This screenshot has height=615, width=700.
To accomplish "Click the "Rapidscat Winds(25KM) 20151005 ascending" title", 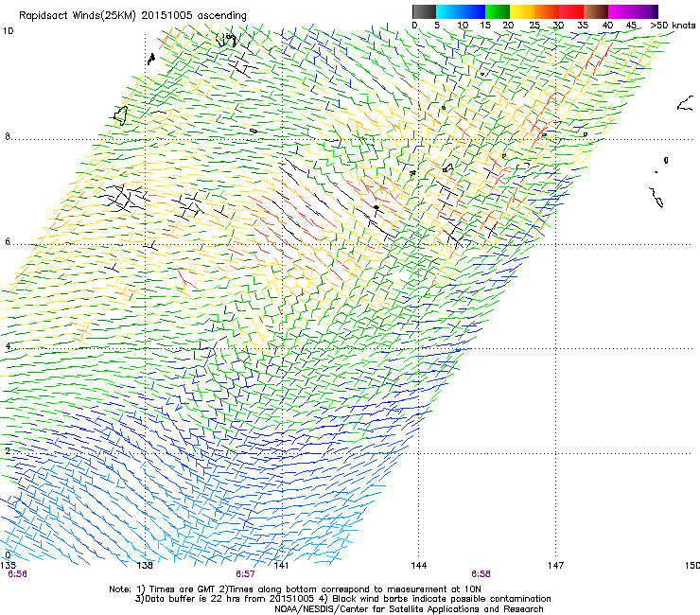I will click(x=132, y=16).
